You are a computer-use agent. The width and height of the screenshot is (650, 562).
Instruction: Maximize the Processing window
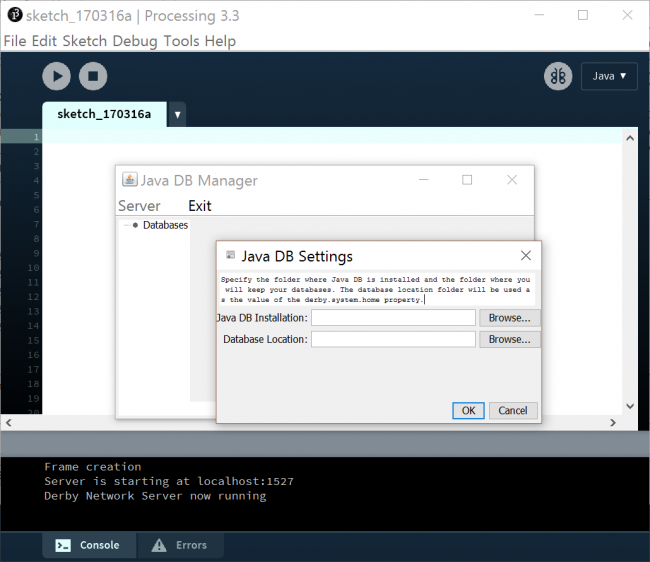tap(583, 15)
